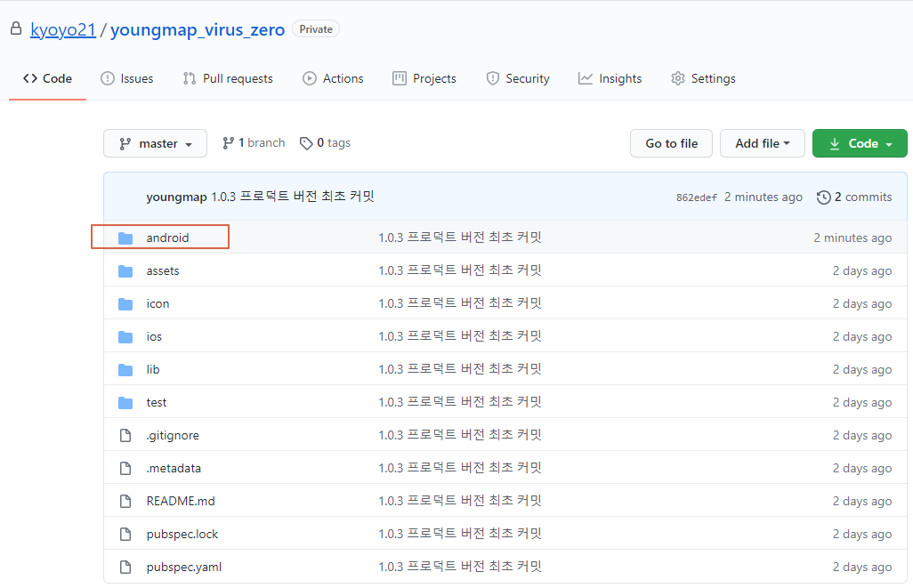Click the commit history clock icon
913x588 pixels.
[x=823, y=197]
